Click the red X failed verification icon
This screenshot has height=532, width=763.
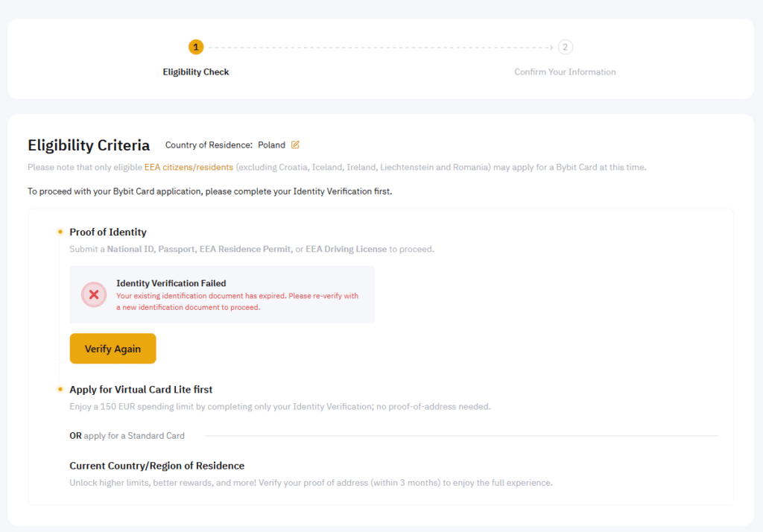point(94,294)
